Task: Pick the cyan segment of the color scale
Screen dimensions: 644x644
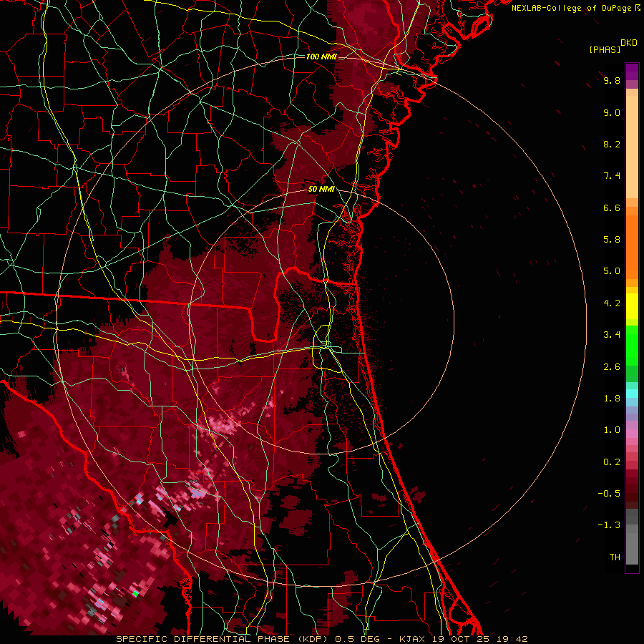Action: 632,394
